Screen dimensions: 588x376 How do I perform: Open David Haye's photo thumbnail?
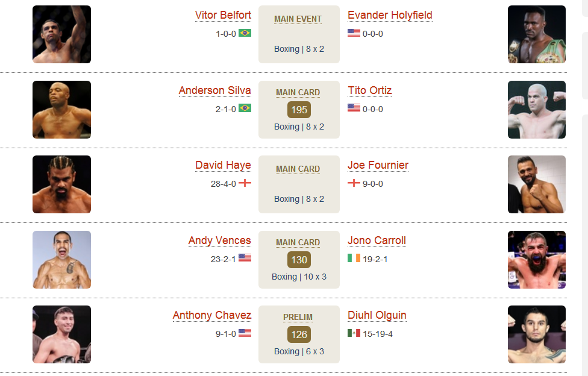61,184
